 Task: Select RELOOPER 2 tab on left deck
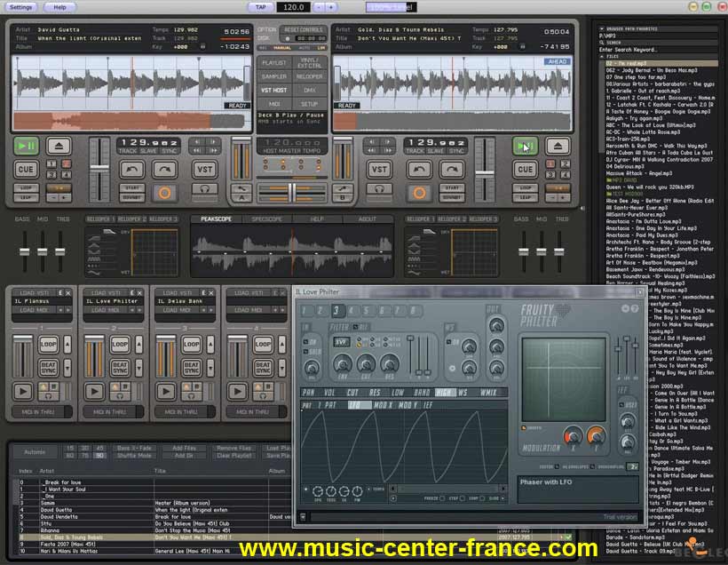pos(132,219)
